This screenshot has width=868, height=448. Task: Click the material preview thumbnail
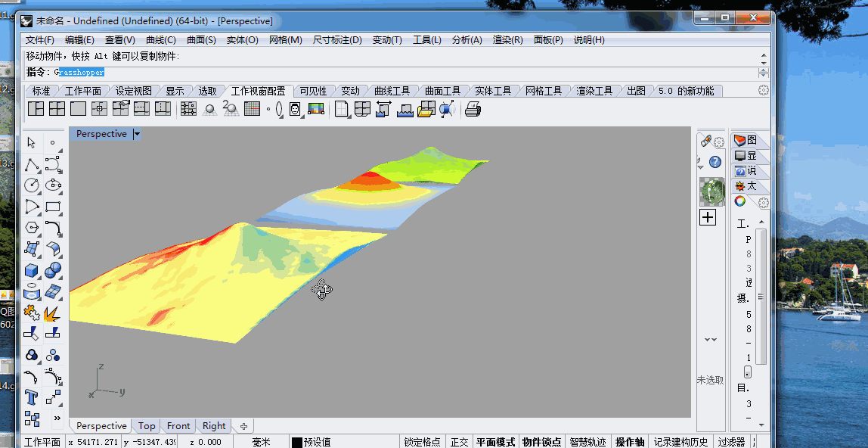point(712,191)
